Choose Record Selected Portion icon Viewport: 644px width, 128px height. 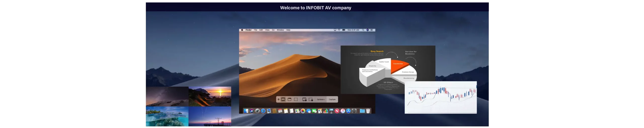pyautogui.click(x=311, y=99)
